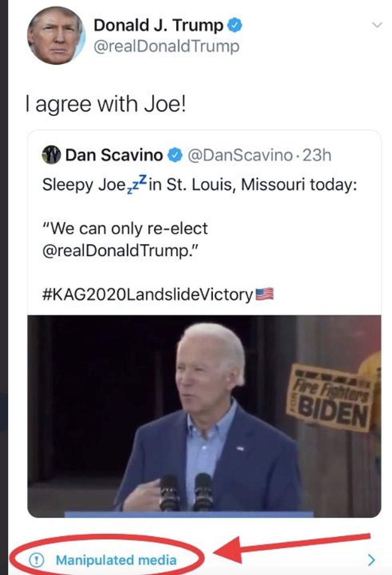Open the #KAG2020LandslideVictory hashtag
The height and width of the screenshot is (575, 392).
coord(148,295)
